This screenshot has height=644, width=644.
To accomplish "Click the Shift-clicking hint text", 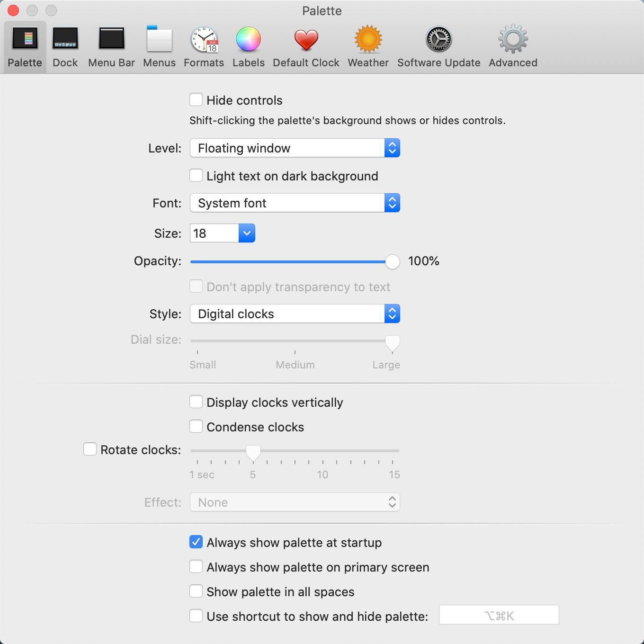I will [348, 121].
